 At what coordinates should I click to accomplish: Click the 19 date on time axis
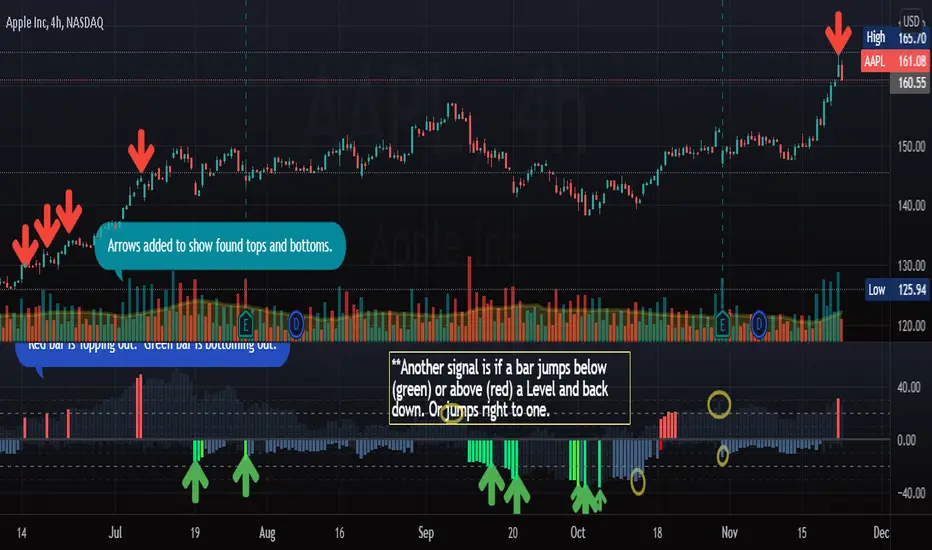194,532
